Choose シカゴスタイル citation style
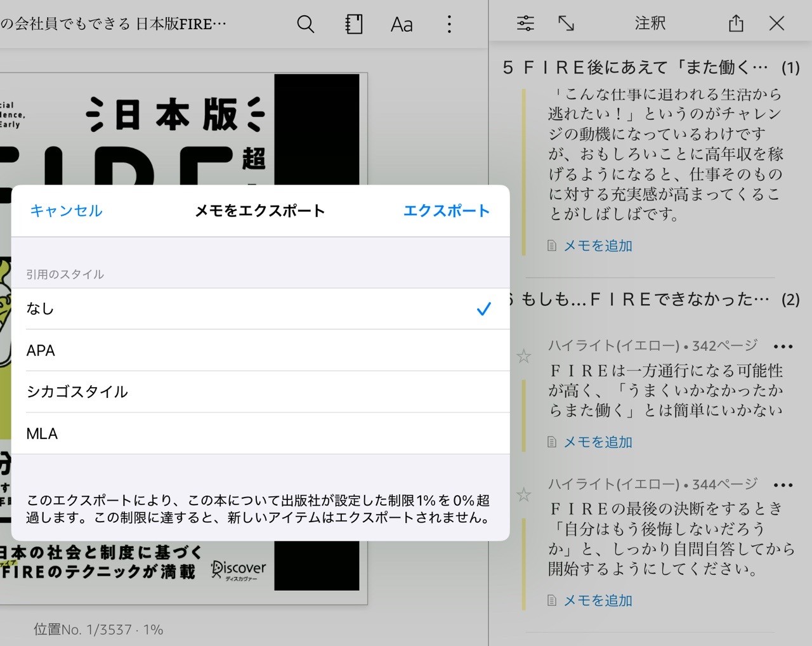Image resolution: width=812 pixels, height=646 pixels. tap(260, 392)
